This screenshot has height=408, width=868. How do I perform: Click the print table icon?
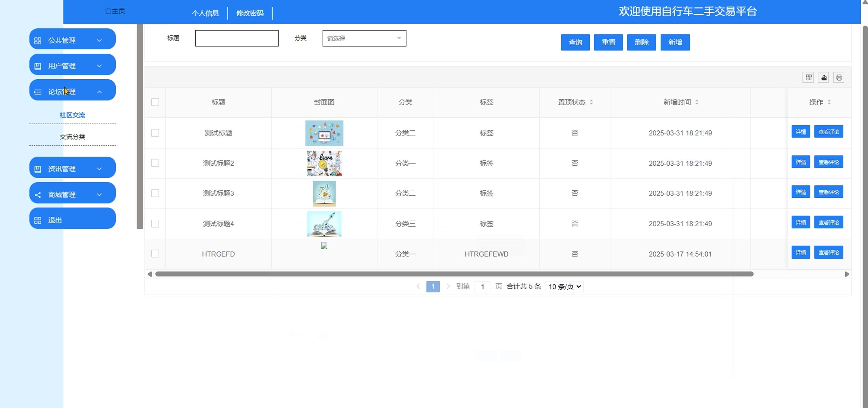click(839, 78)
